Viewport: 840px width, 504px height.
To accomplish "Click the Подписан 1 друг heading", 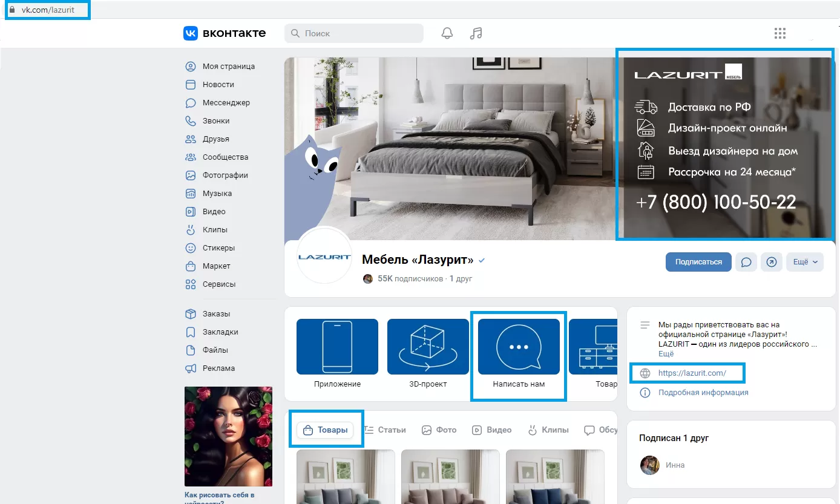I will click(x=674, y=437).
